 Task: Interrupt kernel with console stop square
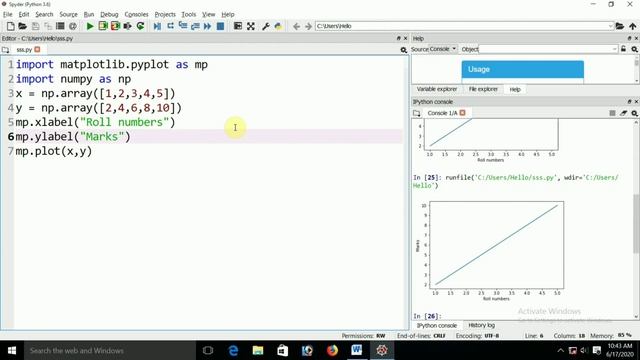pos(612,113)
